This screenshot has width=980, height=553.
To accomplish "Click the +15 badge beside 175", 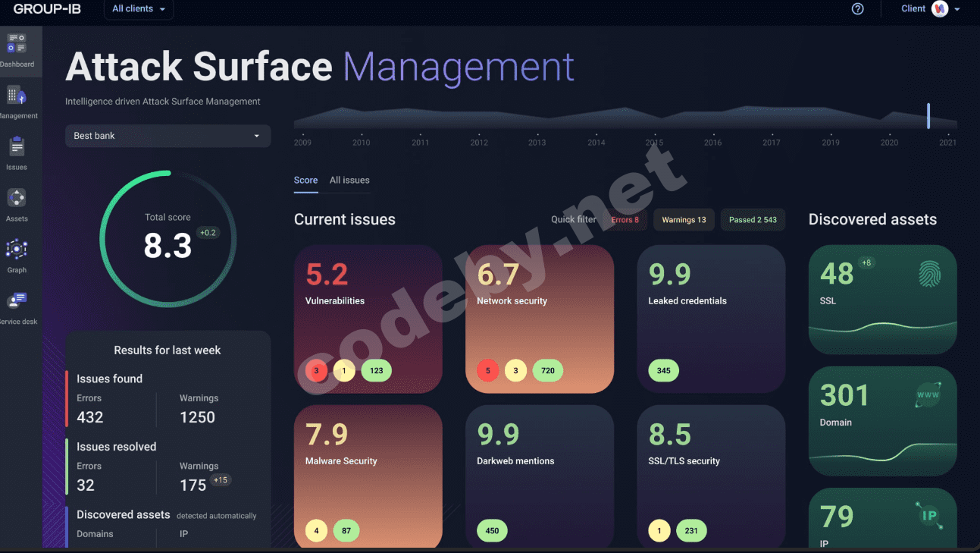I will click(221, 480).
